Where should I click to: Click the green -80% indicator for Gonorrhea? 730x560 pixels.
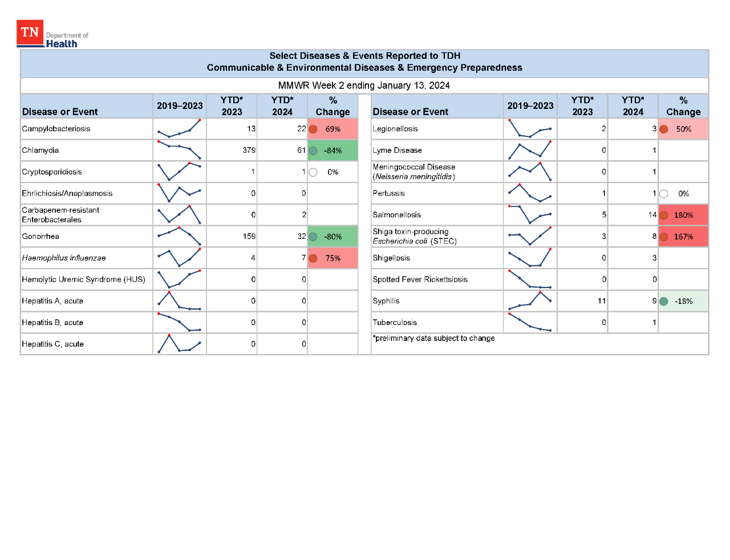[313, 236]
